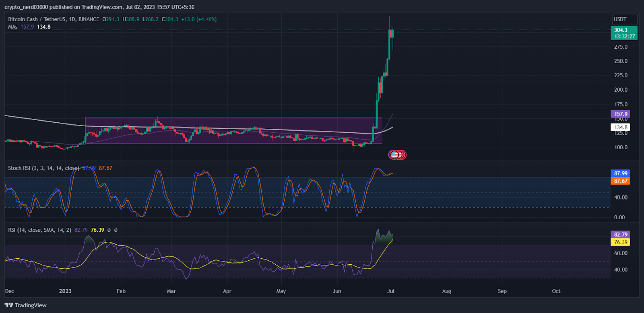Click the 100.0 price axis label
644x313 pixels.
click(621, 147)
